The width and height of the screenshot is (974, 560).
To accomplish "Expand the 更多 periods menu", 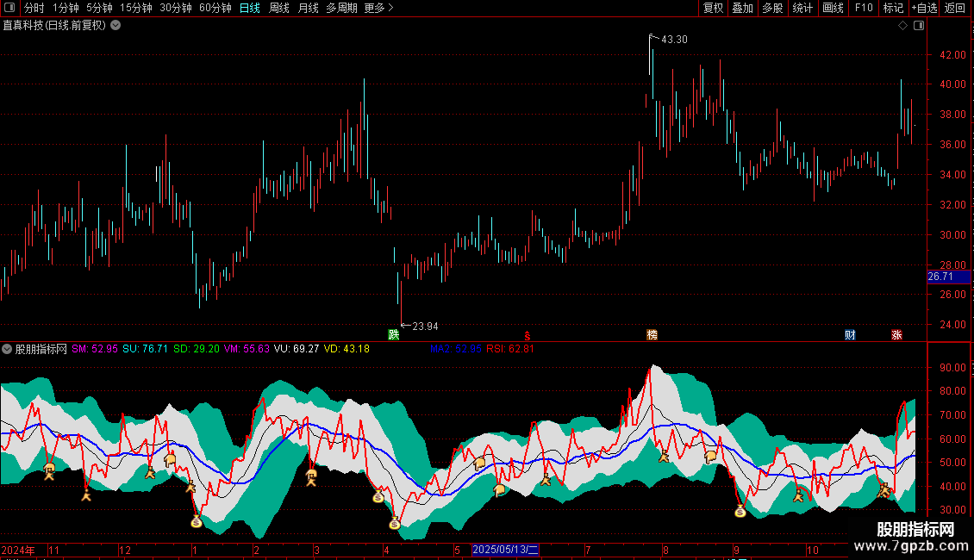I will [x=379, y=8].
